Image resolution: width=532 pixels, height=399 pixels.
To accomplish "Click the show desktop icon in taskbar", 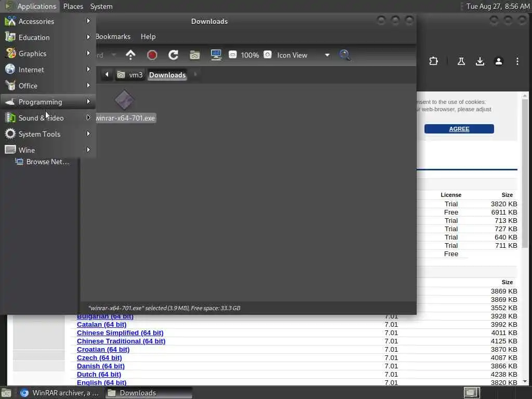I will (6, 393).
